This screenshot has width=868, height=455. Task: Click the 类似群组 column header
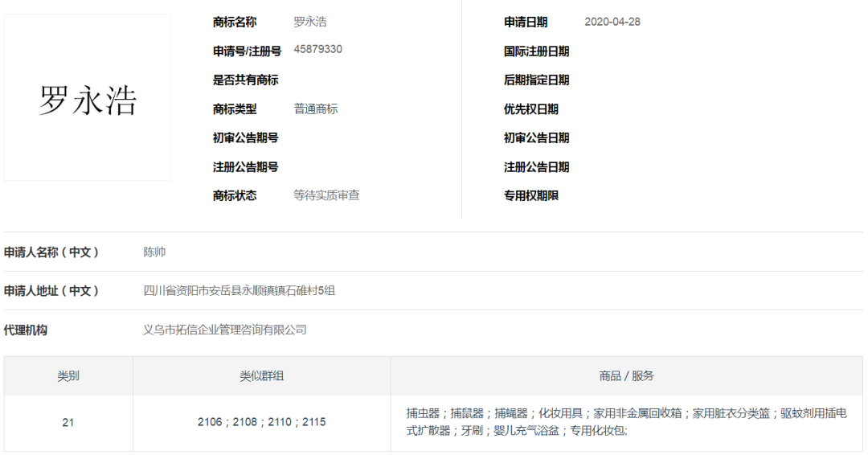click(x=262, y=376)
